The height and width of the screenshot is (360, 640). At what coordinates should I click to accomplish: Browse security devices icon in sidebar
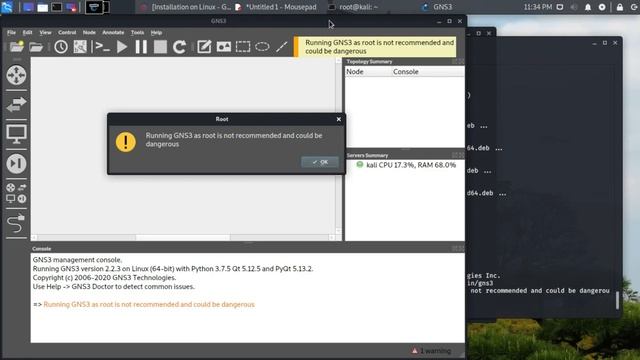point(16,164)
